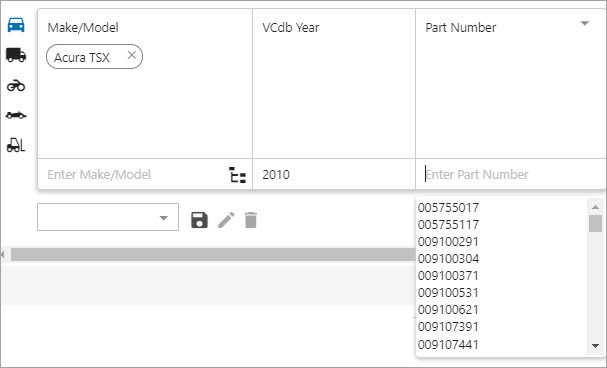Select the forklift equipment type icon
Viewport: 607px width, 368px height.
click(x=16, y=145)
